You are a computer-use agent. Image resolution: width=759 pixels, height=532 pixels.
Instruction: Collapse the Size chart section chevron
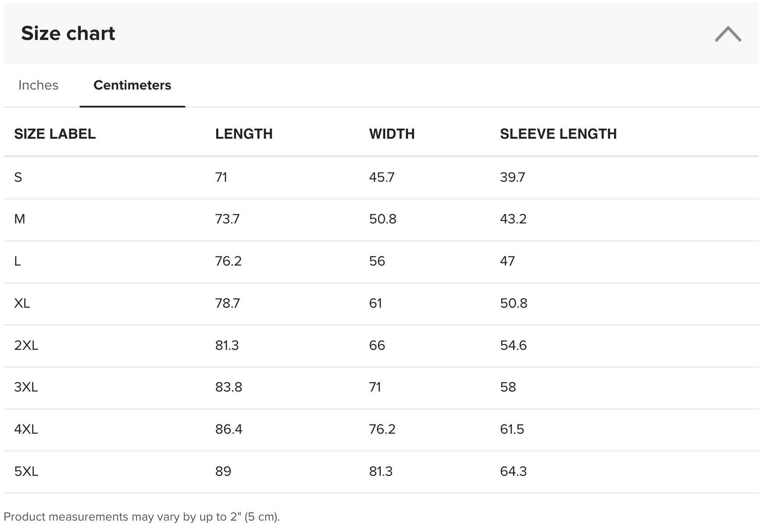click(728, 34)
